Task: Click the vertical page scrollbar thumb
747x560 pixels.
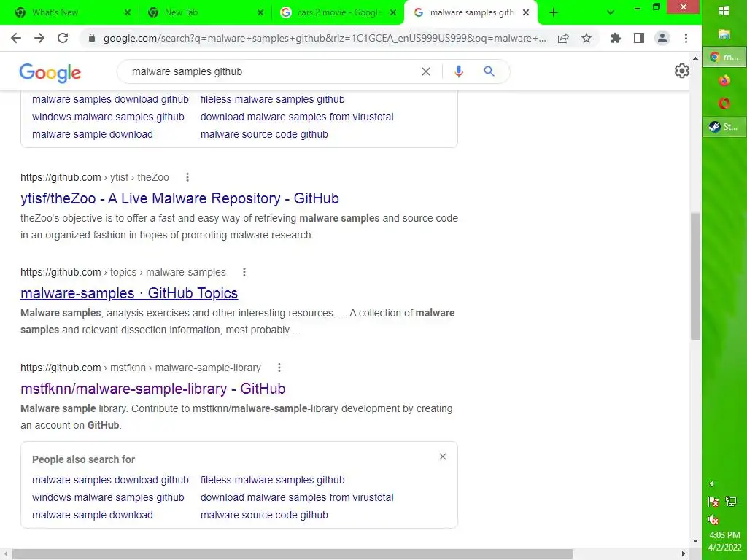Action: [695, 276]
